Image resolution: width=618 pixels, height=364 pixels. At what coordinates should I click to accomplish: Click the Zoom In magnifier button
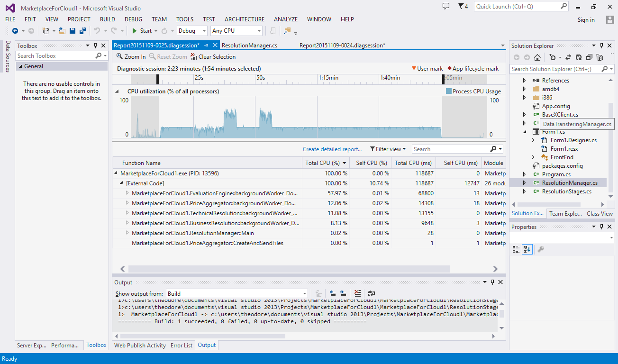[131, 56]
